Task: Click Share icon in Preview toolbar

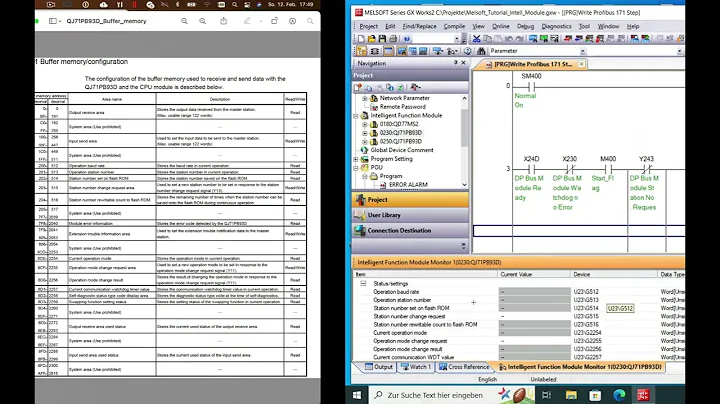Action: (x=224, y=21)
